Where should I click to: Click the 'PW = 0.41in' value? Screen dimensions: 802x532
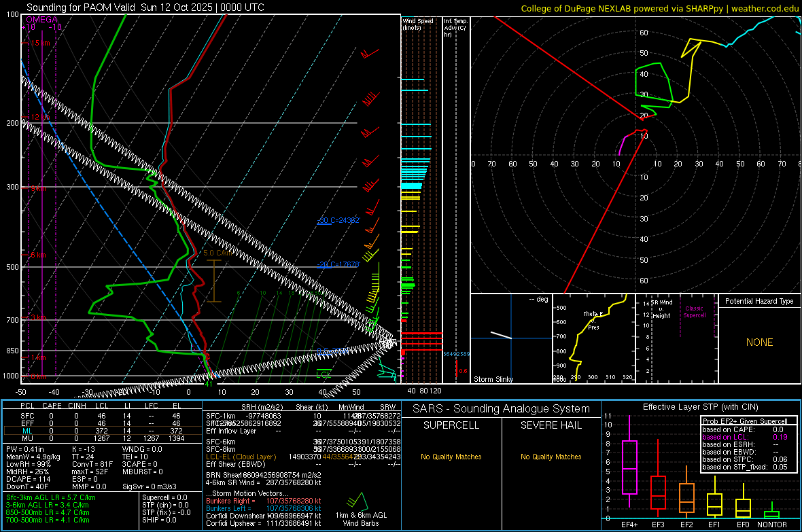click(25, 449)
